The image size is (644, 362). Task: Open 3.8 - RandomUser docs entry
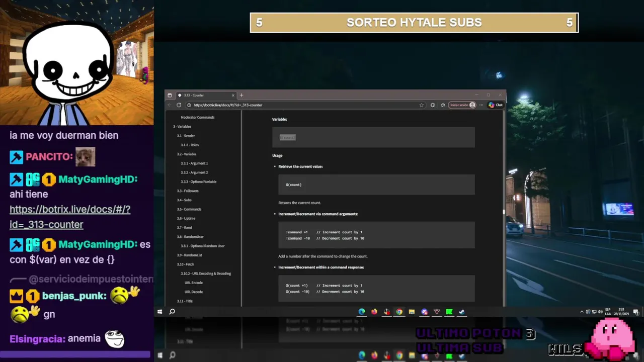[x=190, y=237]
